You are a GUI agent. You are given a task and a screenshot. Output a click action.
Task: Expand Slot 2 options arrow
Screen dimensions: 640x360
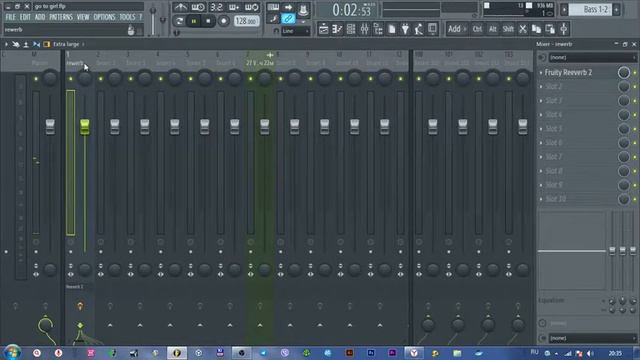pos(541,87)
